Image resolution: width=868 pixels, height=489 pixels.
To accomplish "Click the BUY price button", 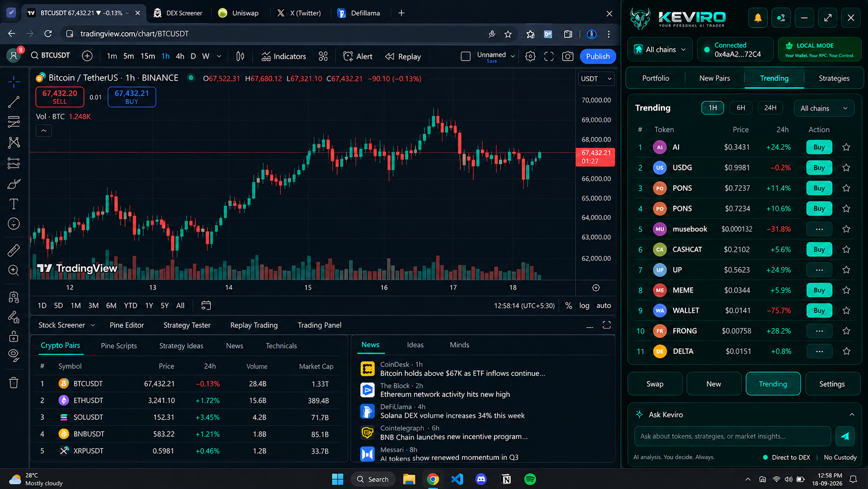I will pyautogui.click(x=132, y=97).
